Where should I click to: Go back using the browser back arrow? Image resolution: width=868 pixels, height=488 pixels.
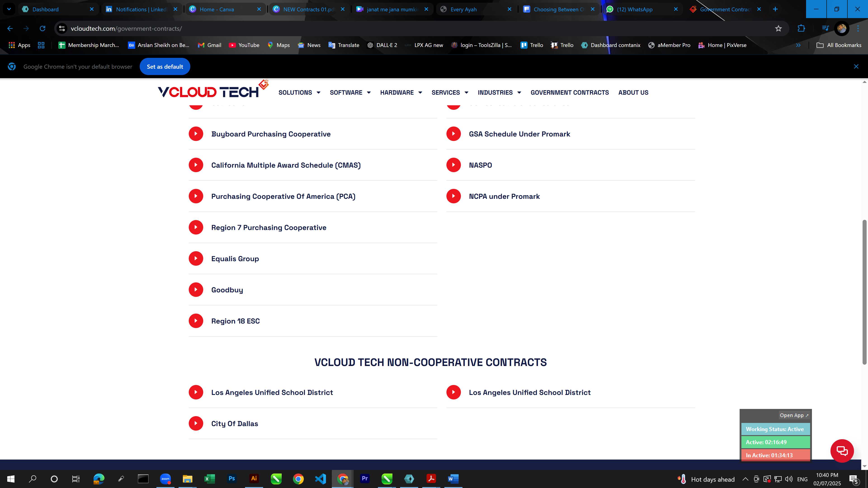coord(10,29)
